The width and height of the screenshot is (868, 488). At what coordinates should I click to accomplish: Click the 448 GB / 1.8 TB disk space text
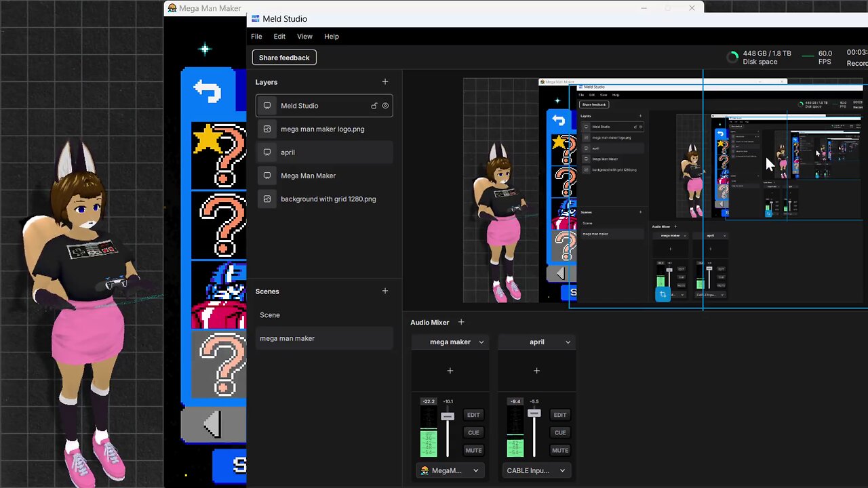pyautogui.click(x=767, y=54)
